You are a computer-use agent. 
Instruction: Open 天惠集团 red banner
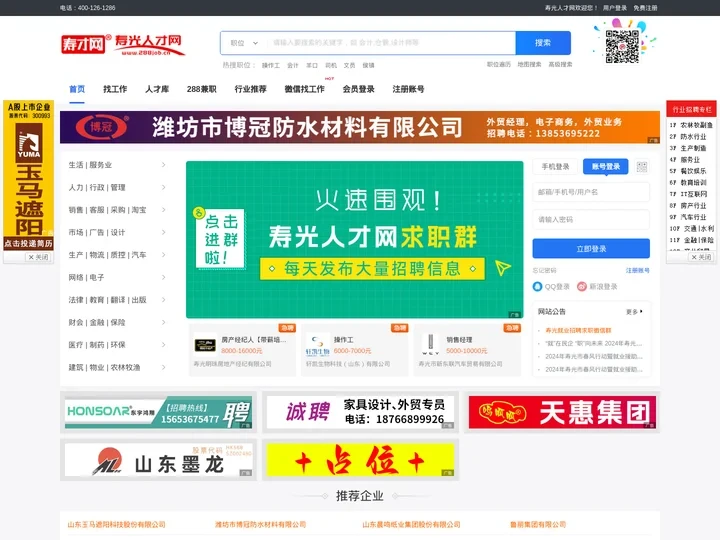click(x=562, y=412)
